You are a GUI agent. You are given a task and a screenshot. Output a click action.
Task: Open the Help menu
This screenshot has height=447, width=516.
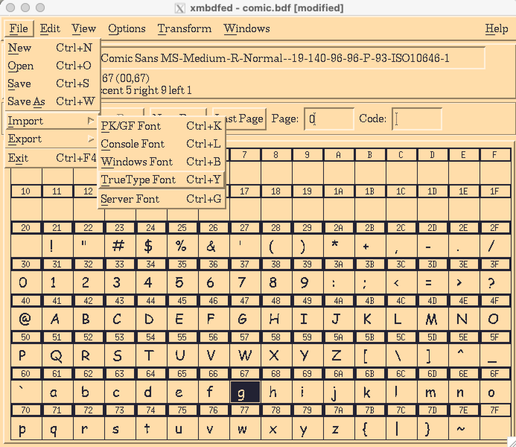(x=497, y=29)
